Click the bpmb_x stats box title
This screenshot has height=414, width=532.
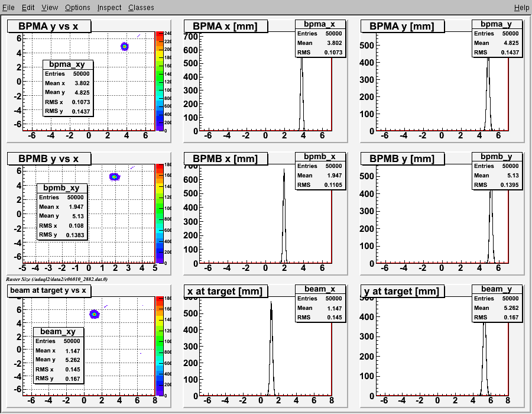click(320, 157)
